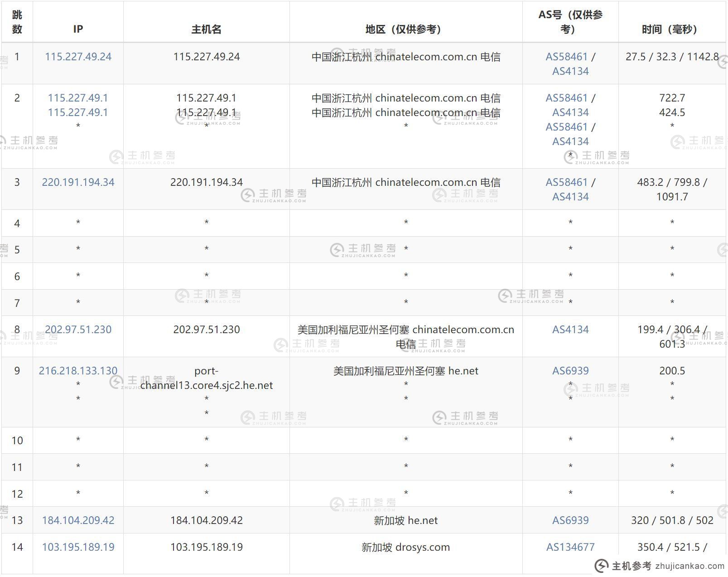Select hostname cell 220.191.194.34

click(x=206, y=182)
